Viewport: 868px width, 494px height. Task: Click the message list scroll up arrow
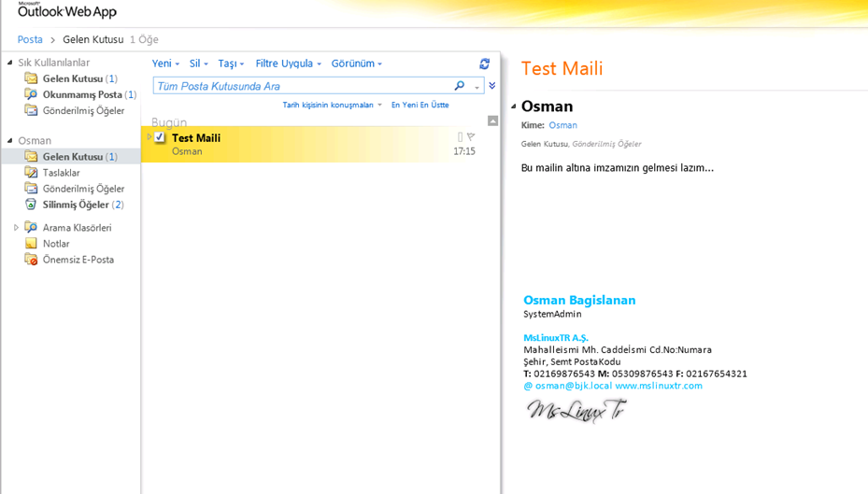click(492, 120)
